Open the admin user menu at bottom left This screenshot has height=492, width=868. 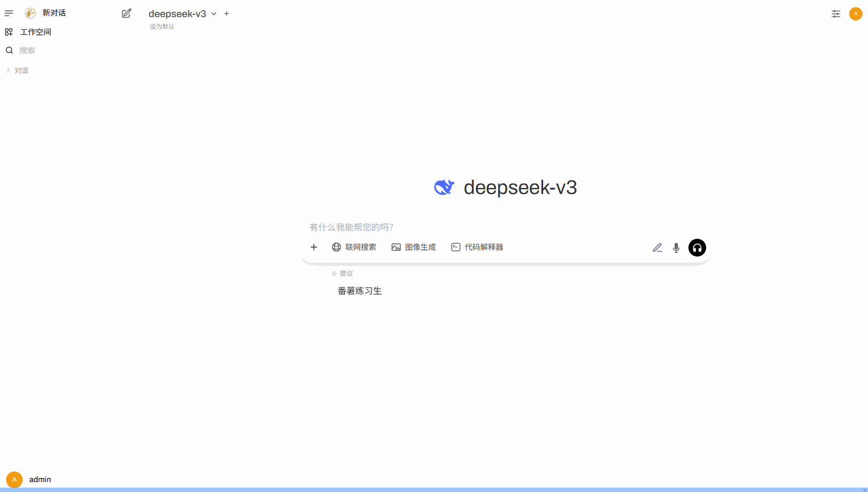[x=29, y=479]
